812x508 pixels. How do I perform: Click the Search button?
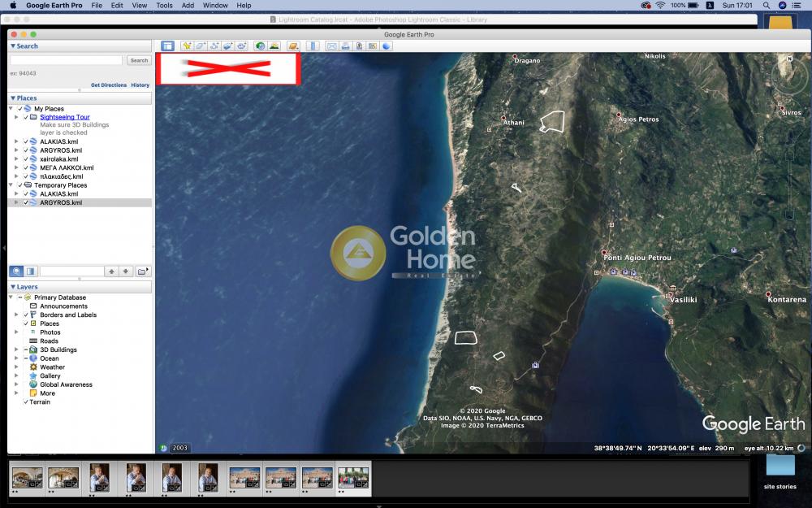tap(139, 60)
